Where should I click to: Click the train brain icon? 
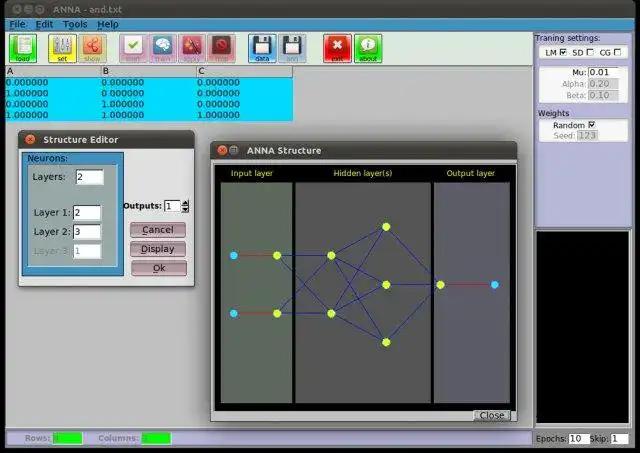point(162,49)
